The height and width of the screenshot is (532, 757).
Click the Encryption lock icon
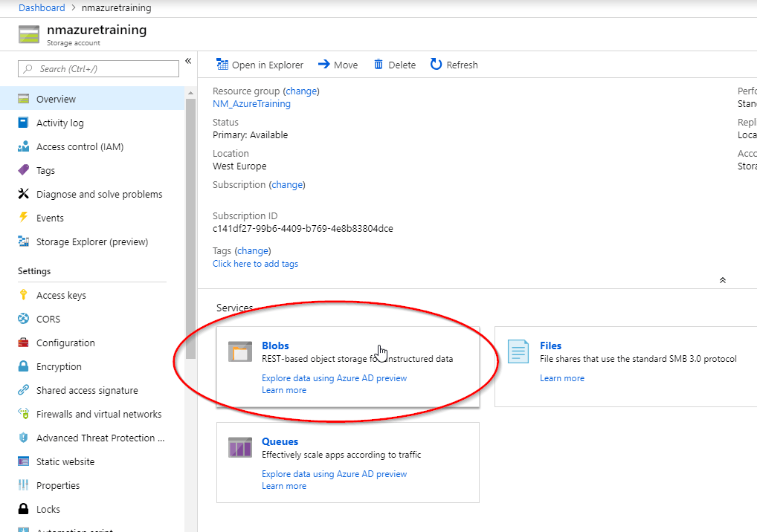23,366
